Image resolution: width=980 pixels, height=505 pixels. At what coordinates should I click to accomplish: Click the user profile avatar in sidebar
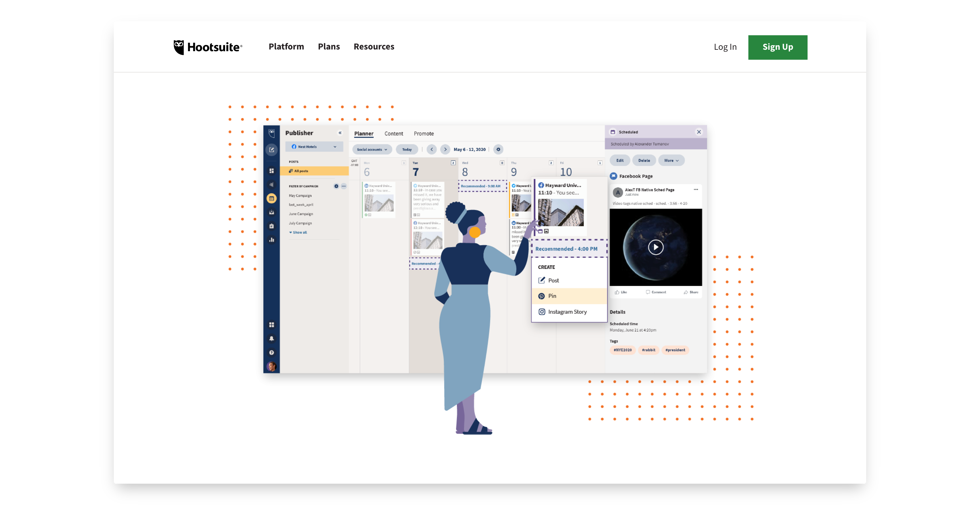tap(272, 366)
